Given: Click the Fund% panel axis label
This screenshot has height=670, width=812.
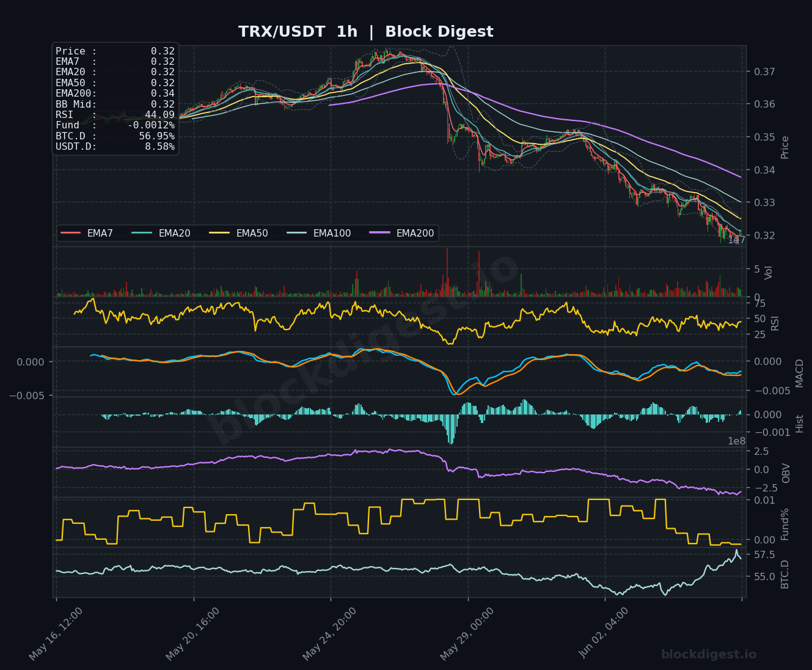Looking at the screenshot, I should tap(785, 524).
